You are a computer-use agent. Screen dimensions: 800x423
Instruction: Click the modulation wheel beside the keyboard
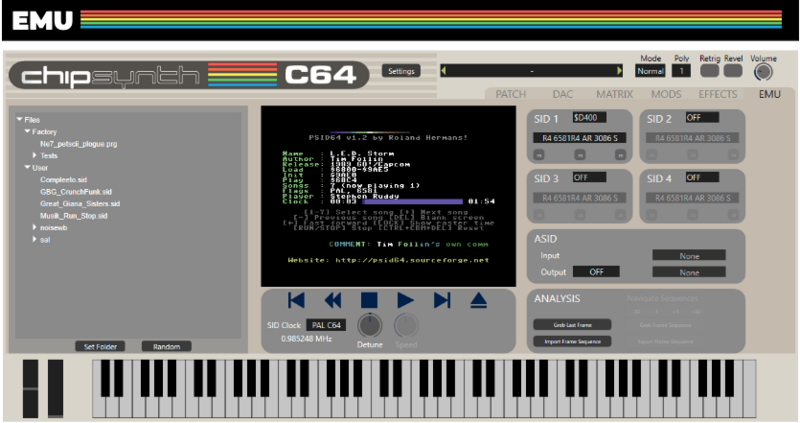pos(55,389)
